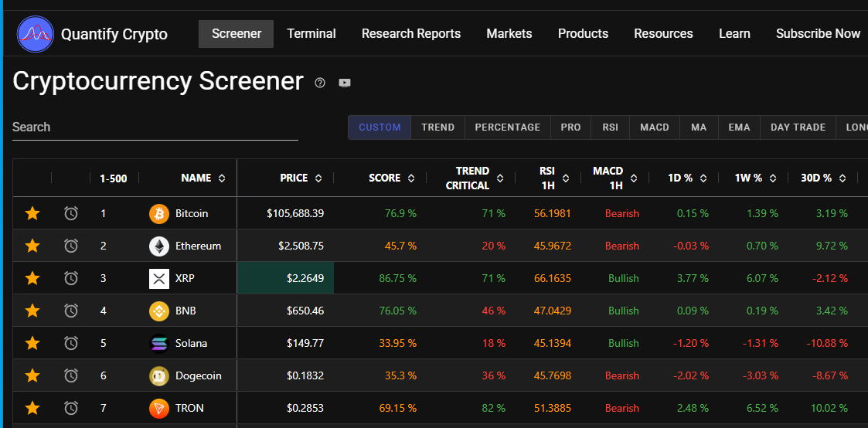Sort the table by SCORE column
The image size is (868, 428).
[x=411, y=178]
